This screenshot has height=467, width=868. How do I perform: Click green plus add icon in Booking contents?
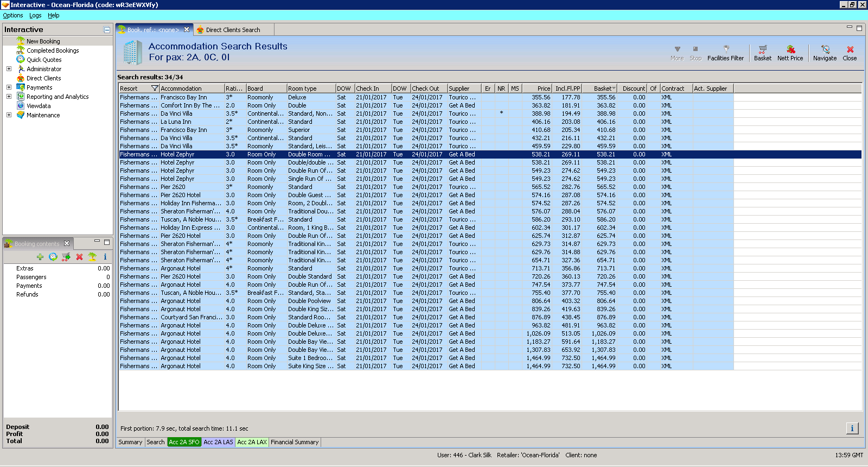pos(40,257)
